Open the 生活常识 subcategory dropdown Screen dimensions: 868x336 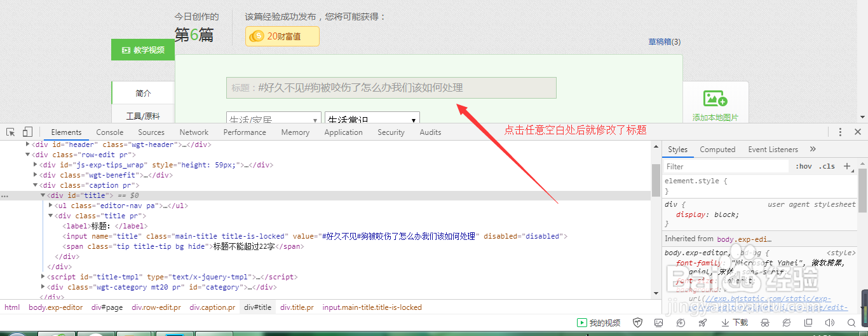click(x=372, y=118)
